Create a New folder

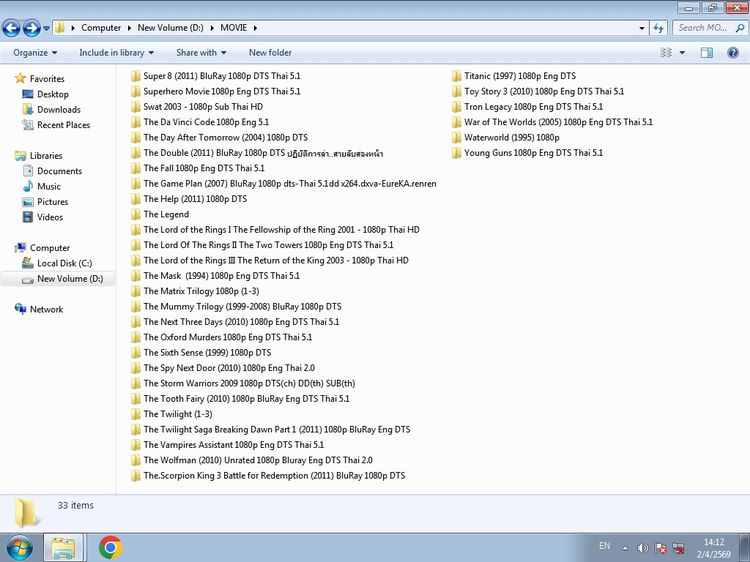pos(270,53)
